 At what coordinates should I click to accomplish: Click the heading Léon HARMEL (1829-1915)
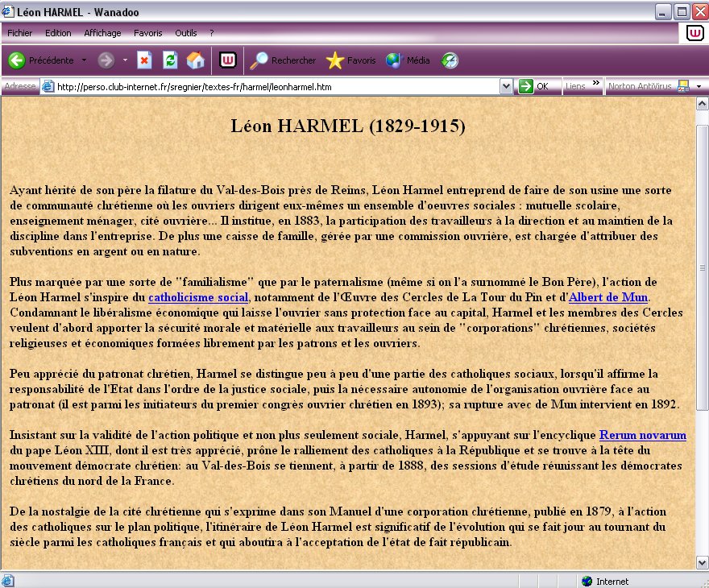pyautogui.click(x=348, y=126)
